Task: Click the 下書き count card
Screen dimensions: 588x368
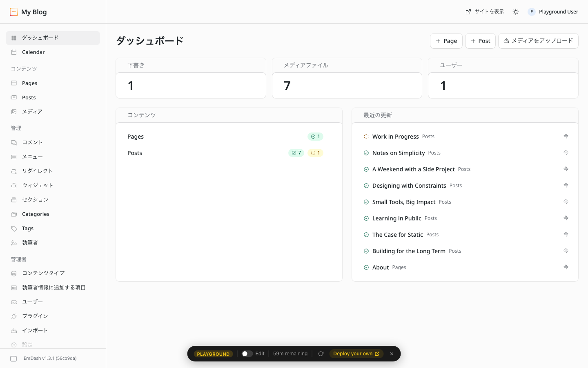Action: click(191, 78)
